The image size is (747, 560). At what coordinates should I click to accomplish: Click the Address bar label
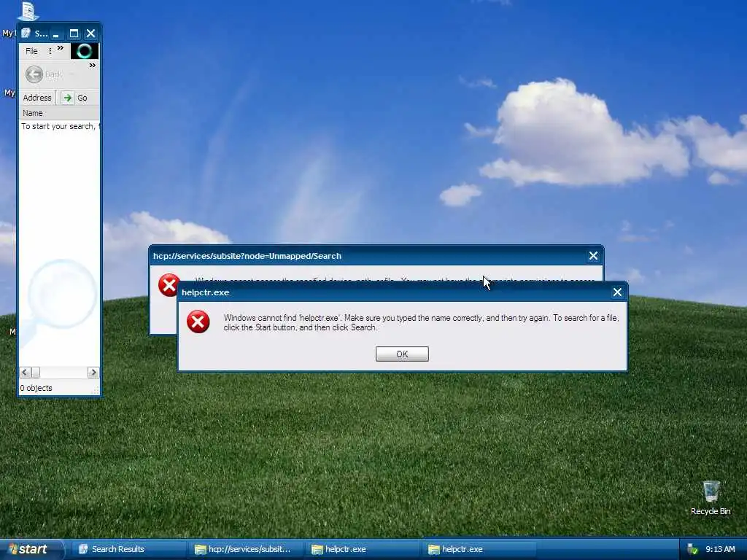pyautogui.click(x=37, y=98)
